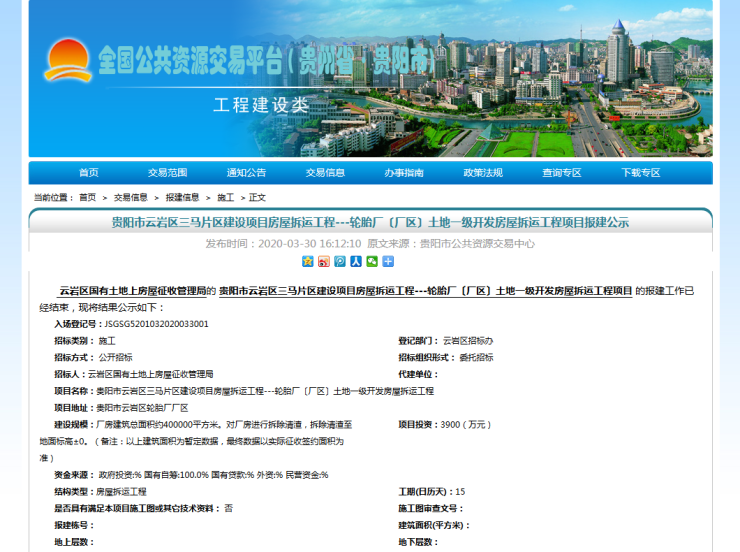Click underlined 云岩区国有土地上房屋征收管理局 in intro
This screenshot has width=740, height=552.
[133, 291]
